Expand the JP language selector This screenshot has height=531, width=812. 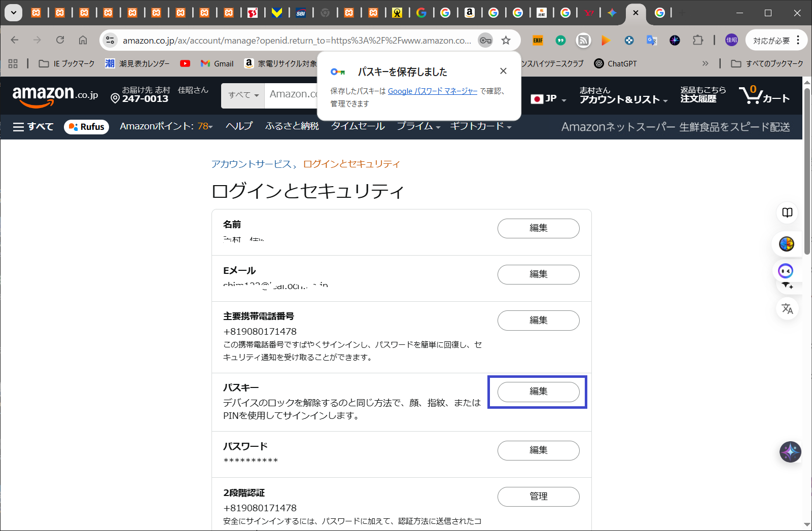[548, 99]
